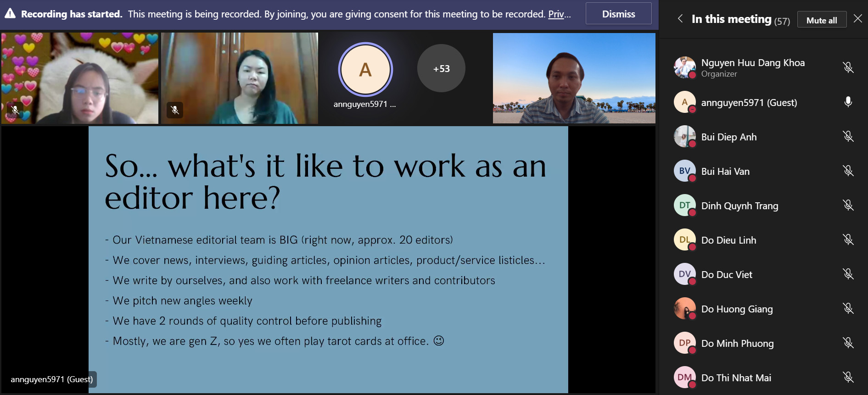Click the In this meeting panel title

click(x=731, y=19)
